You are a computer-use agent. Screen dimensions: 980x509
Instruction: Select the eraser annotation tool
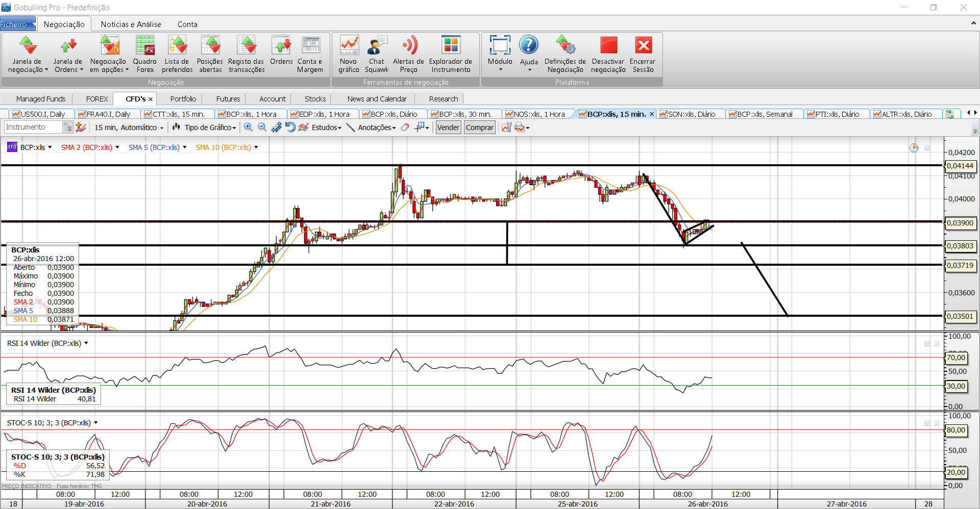[405, 128]
